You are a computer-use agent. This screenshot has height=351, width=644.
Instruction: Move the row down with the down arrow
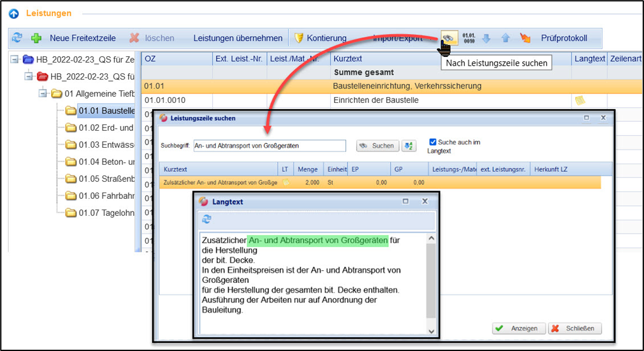[x=486, y=39]
